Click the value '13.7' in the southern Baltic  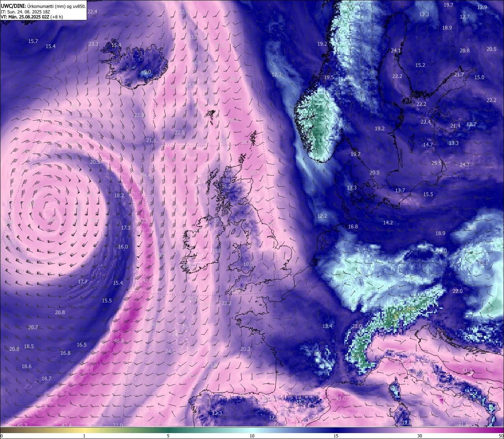(400, 190)
